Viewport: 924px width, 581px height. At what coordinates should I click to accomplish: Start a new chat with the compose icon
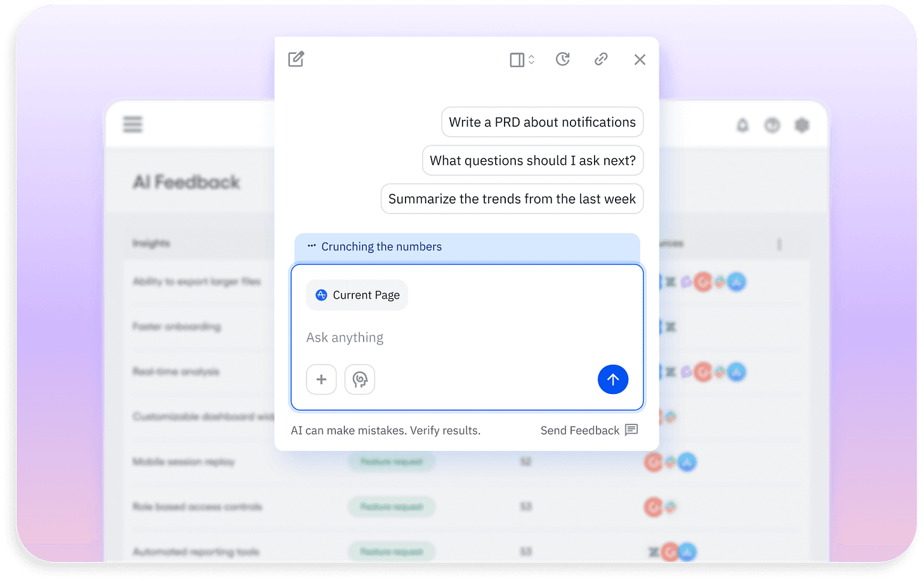(296, 58)
